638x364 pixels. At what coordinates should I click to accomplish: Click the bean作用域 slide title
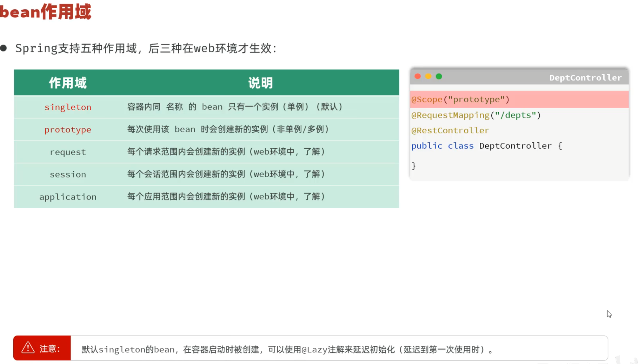pyautogui.click(x=46, y=12)
